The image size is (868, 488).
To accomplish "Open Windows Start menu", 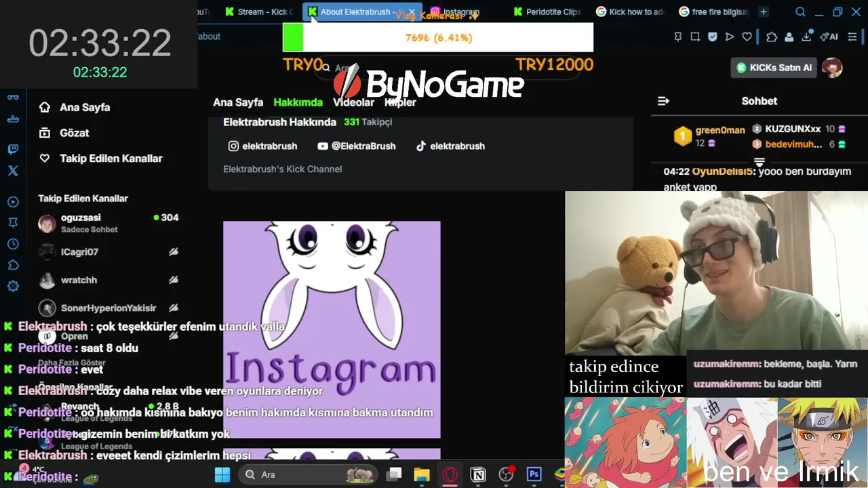I will 222,474.
